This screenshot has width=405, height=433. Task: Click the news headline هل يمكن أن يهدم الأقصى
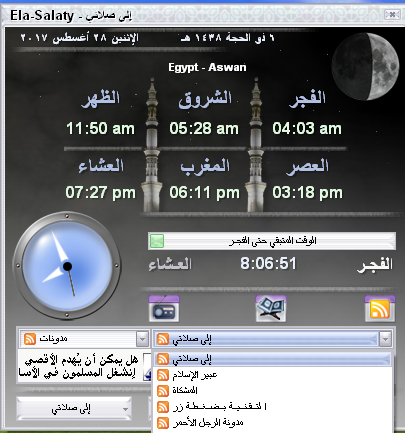point(82,360)
